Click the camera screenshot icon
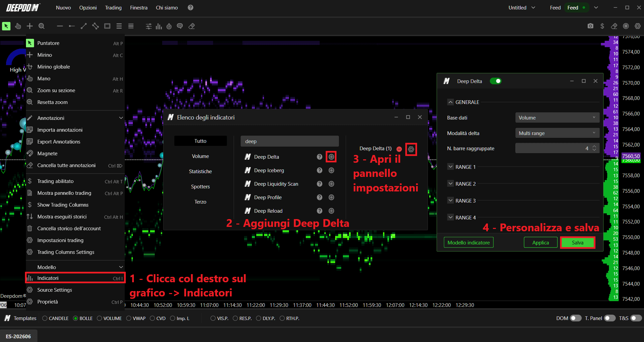The height and width of the screenshot is (342, 644). click(590, 26)
